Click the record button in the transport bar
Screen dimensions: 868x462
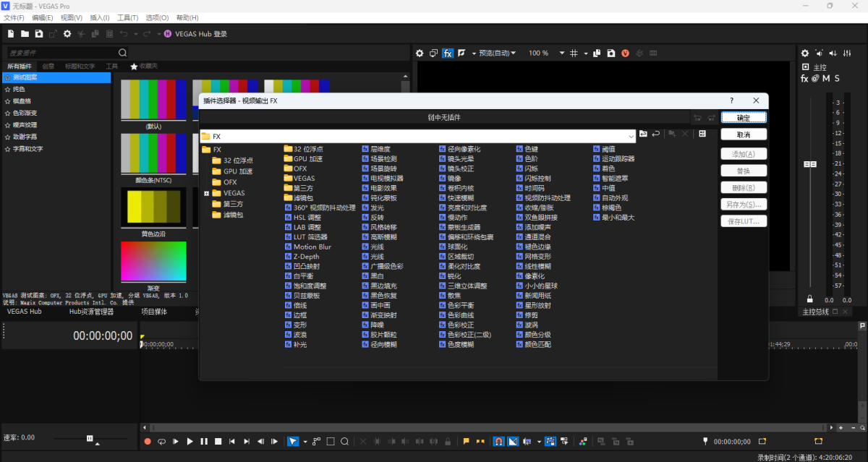tap(148, 441)
